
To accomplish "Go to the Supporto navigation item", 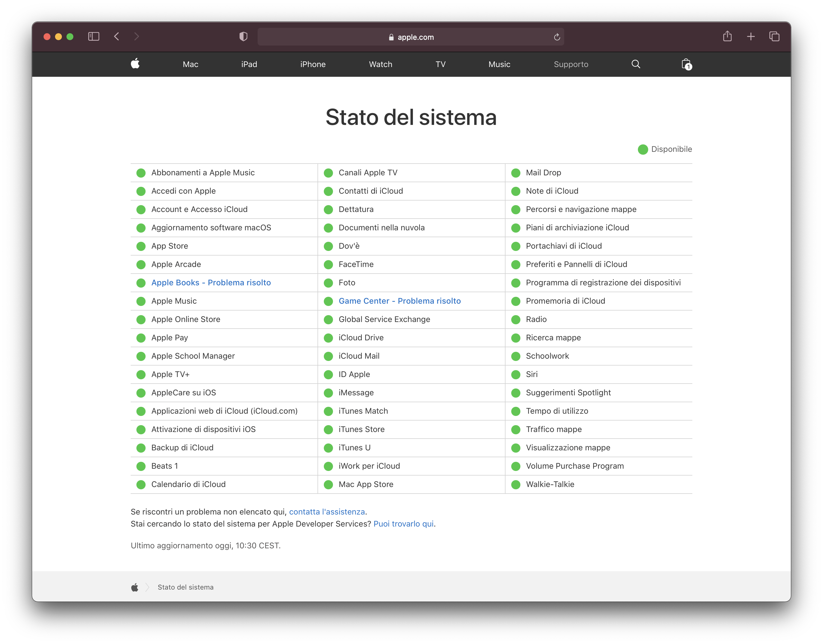I will [x=571, y=64].
